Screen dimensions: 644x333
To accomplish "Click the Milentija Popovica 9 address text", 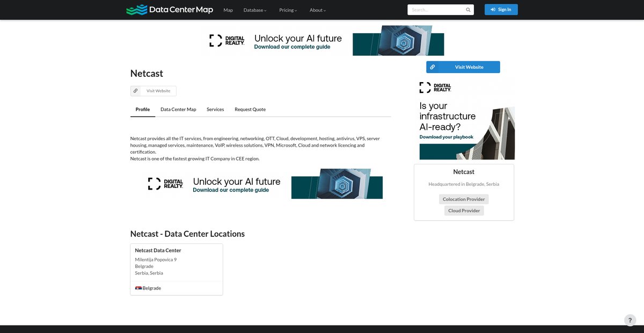I will click(x=156, y=260).
